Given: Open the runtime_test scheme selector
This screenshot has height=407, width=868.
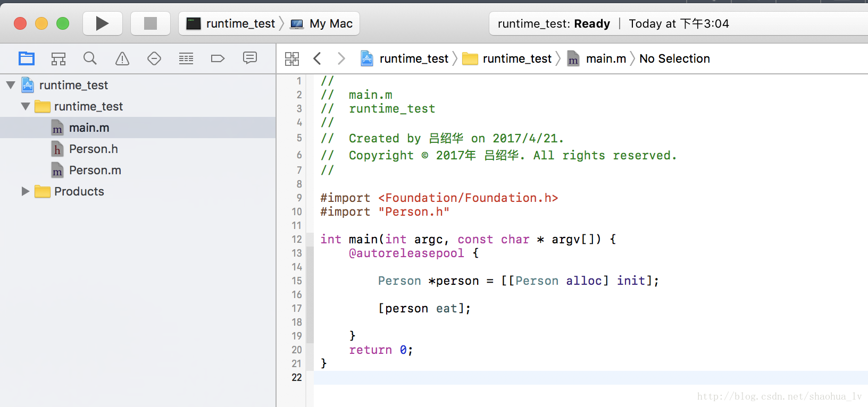Looking at the screenshot, I should [231, 23].
